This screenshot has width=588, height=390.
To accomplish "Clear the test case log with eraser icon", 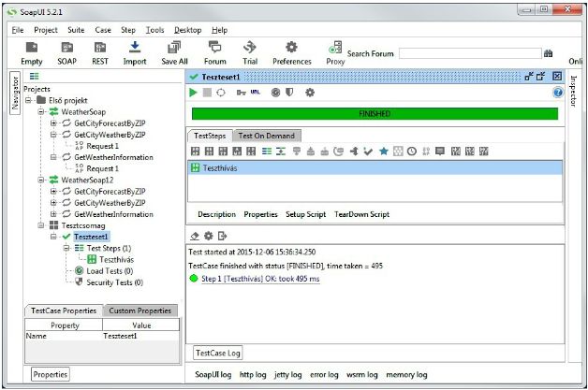I will pyautogui.click(x=195, y=236).
